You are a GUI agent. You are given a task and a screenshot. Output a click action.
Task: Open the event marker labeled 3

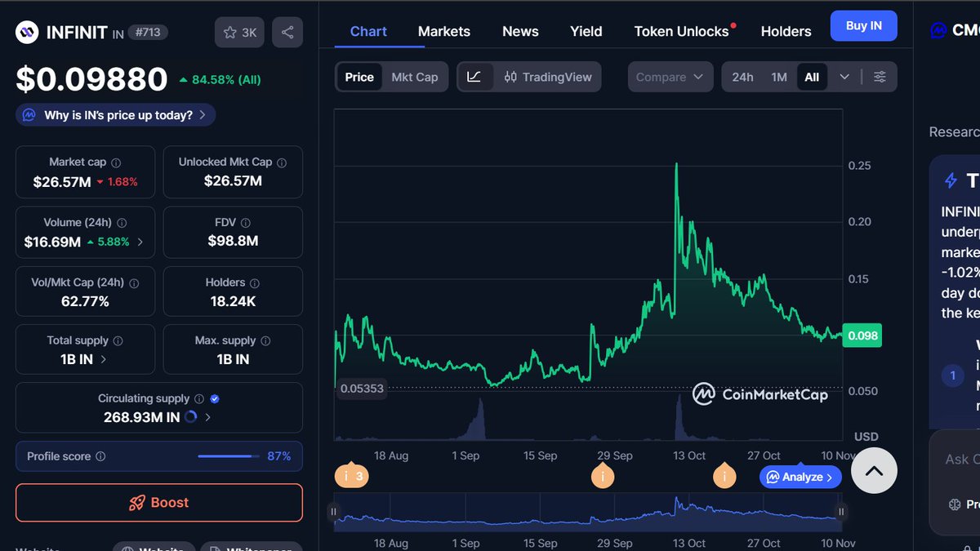click(351, 476)
